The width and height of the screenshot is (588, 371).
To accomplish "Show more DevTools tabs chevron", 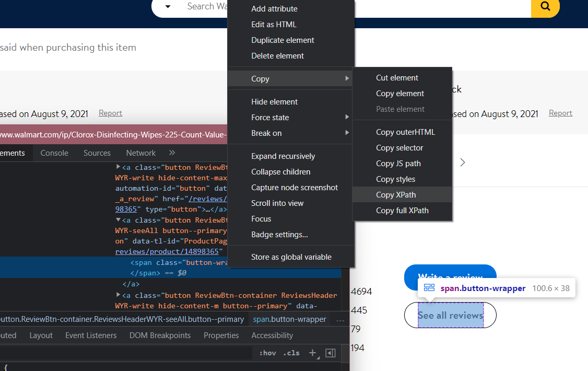I will click(172, 153).
